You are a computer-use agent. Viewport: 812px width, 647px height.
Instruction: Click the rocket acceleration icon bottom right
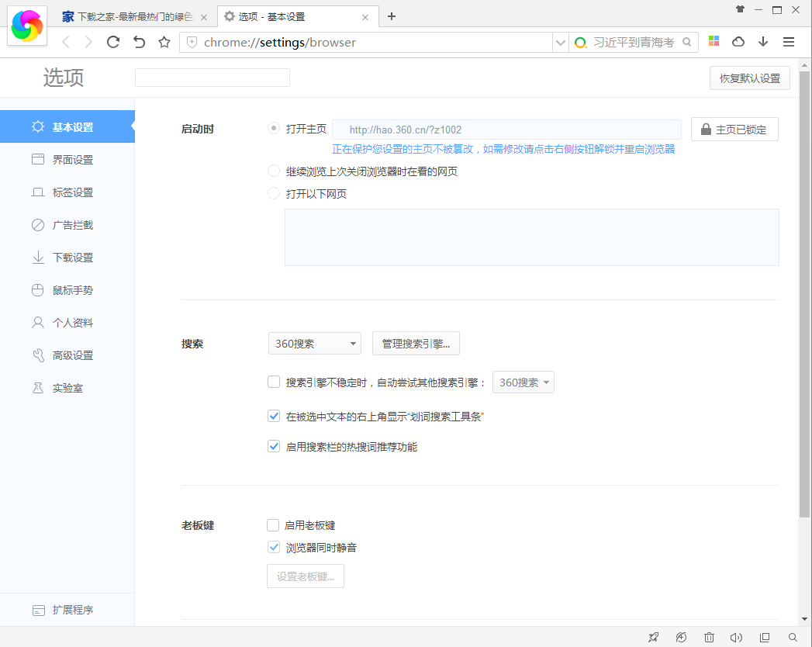(x=681, y=637)
